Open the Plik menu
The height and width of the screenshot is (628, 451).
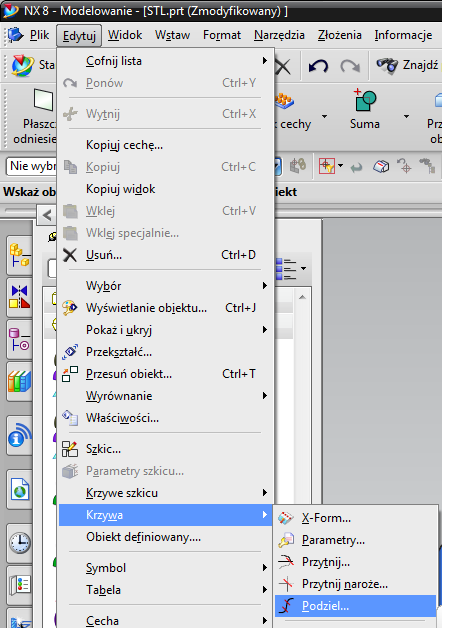pos(39,35)
